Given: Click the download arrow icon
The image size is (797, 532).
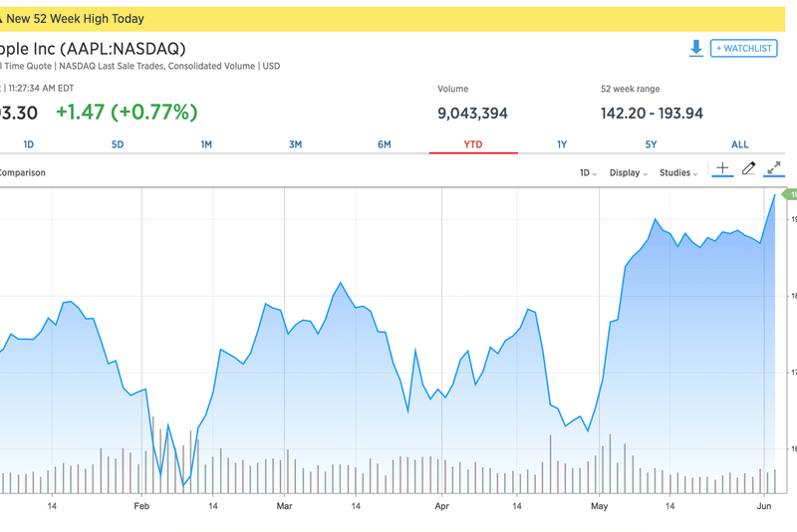Looking at the screenshot, I should click(695, 48).
